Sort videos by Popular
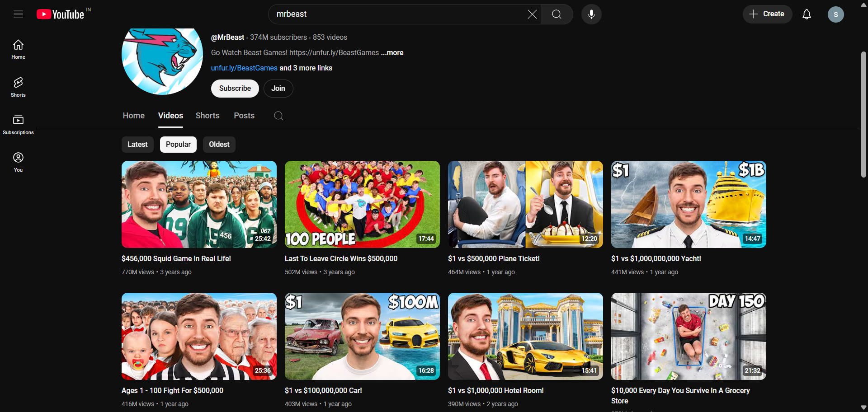 pyautogui.click(x=178, y=145)
